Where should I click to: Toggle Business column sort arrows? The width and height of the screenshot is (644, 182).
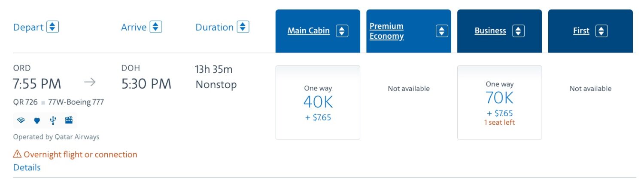pos(518,31)
